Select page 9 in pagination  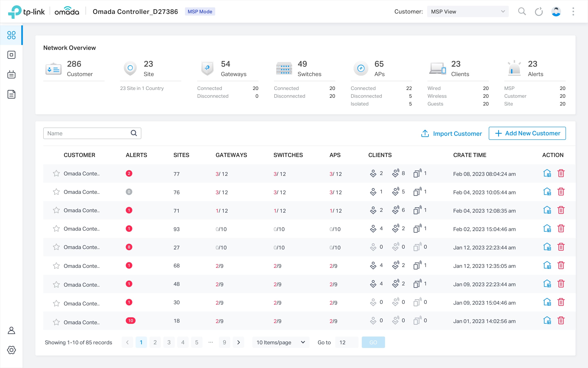pos(225,342)
